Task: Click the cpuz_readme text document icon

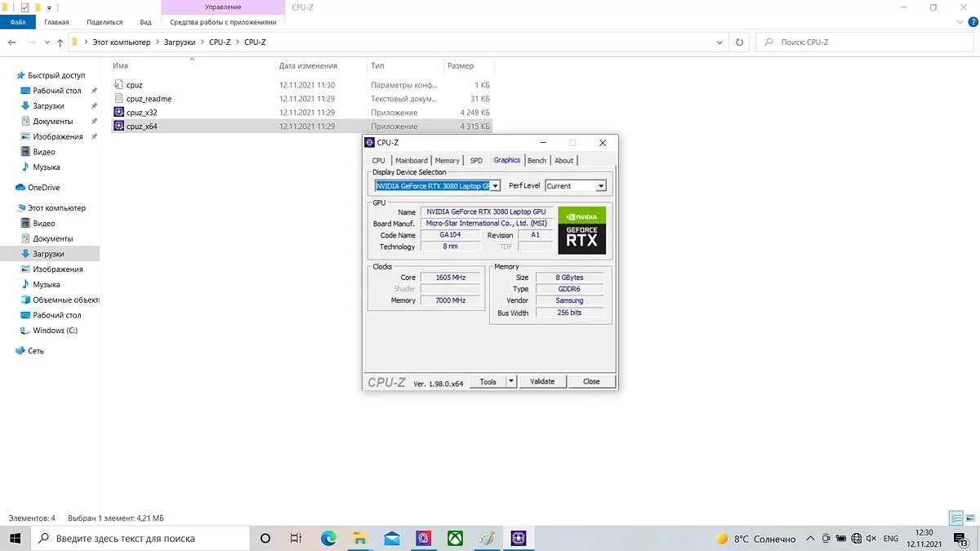Action: pyautogui.click(x=119, y=99)
